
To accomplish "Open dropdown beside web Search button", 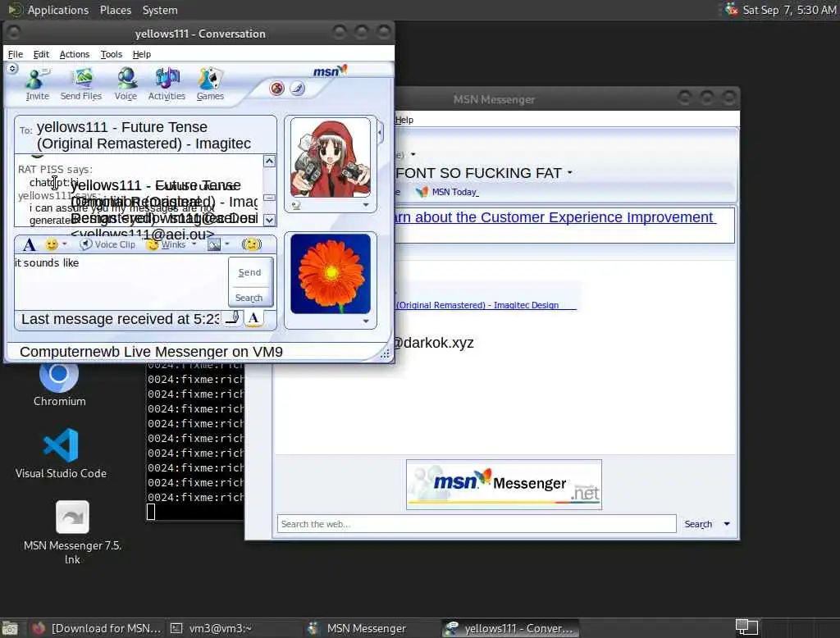I will click(x=727, y=524).
